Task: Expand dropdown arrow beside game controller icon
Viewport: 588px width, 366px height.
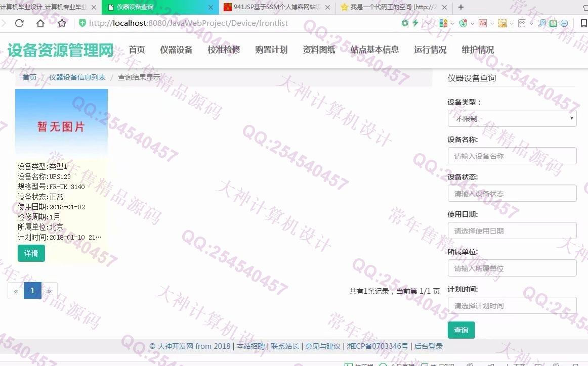Action: 531,24
